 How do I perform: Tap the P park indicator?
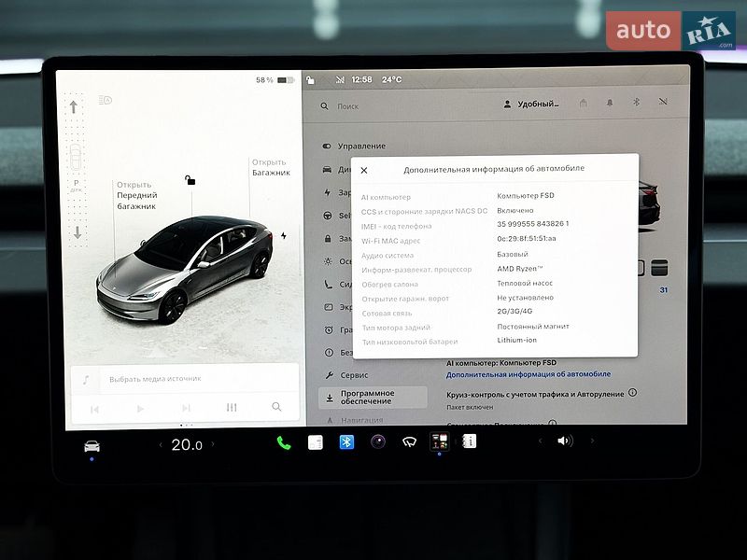coord(76,185)
